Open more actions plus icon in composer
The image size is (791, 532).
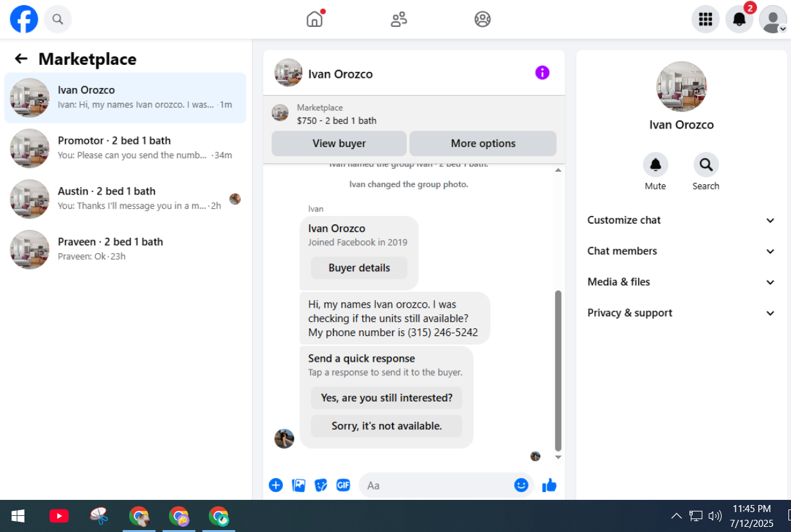276,485
